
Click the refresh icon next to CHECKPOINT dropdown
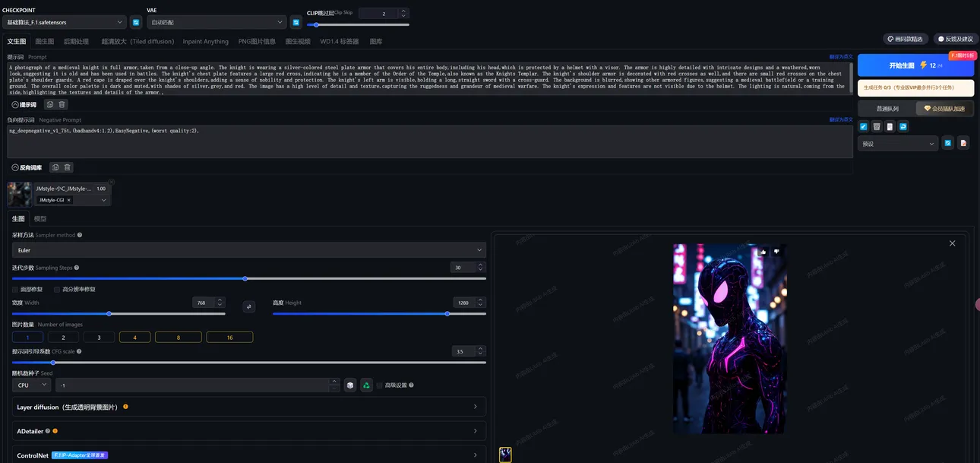pyautogui.click(x=135, y=23)
